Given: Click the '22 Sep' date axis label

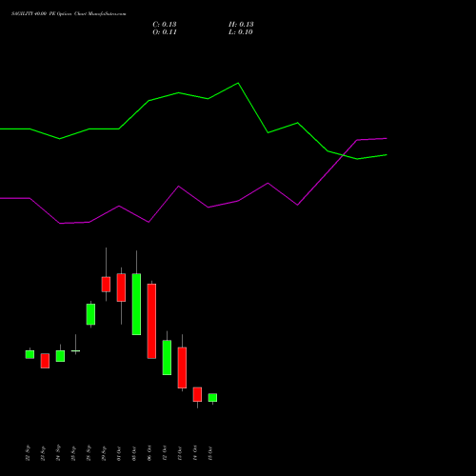Looking at the screenshot, I should pos(28,453).
